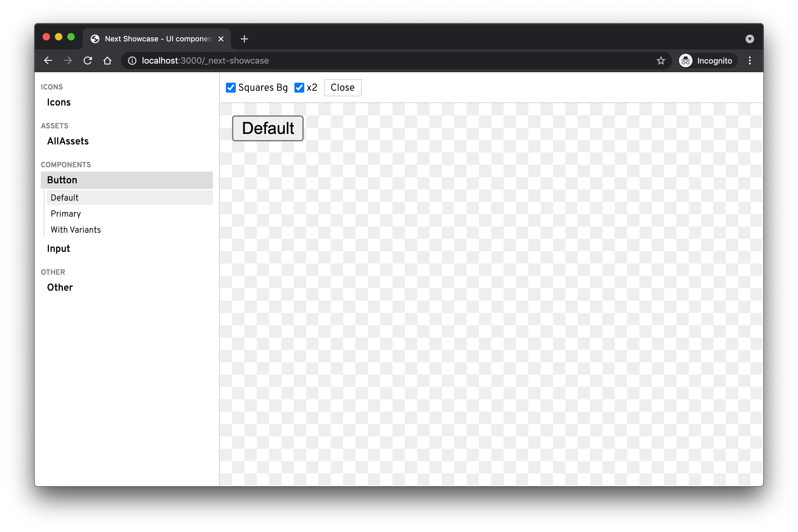Screen dimensions: 798x532
Task: Click the Incognito profile button
Action: pyautogui.click(x=707, y=60)
